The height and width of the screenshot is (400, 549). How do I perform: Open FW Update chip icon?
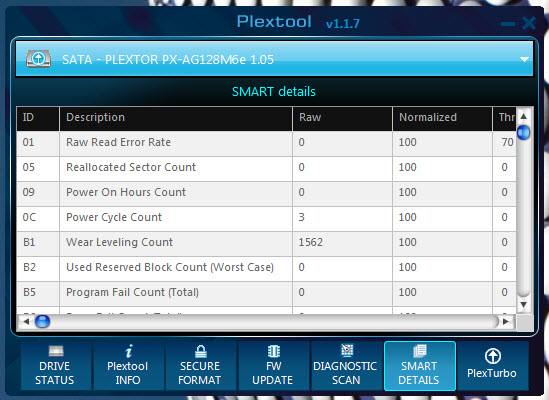click(x=274, y=351)
